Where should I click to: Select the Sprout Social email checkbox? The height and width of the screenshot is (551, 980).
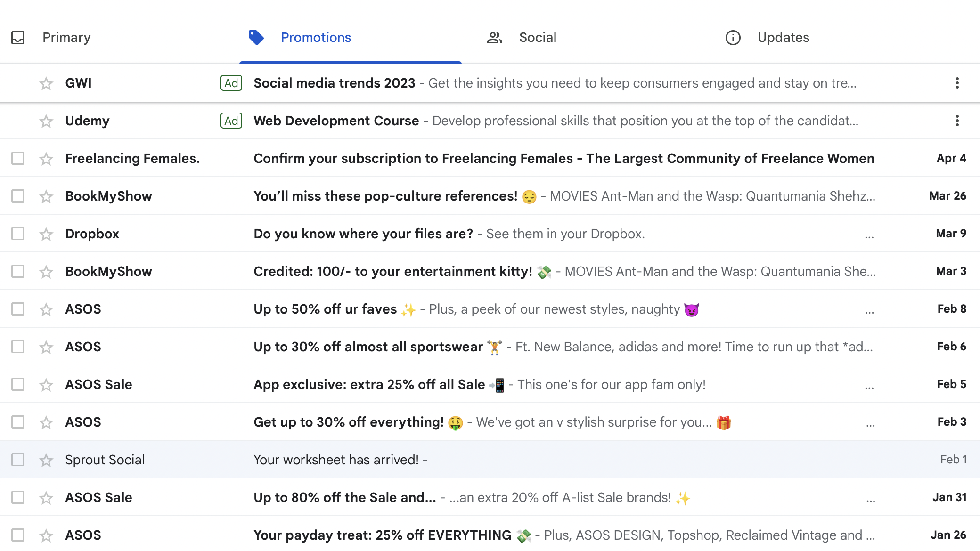[18, 460]
